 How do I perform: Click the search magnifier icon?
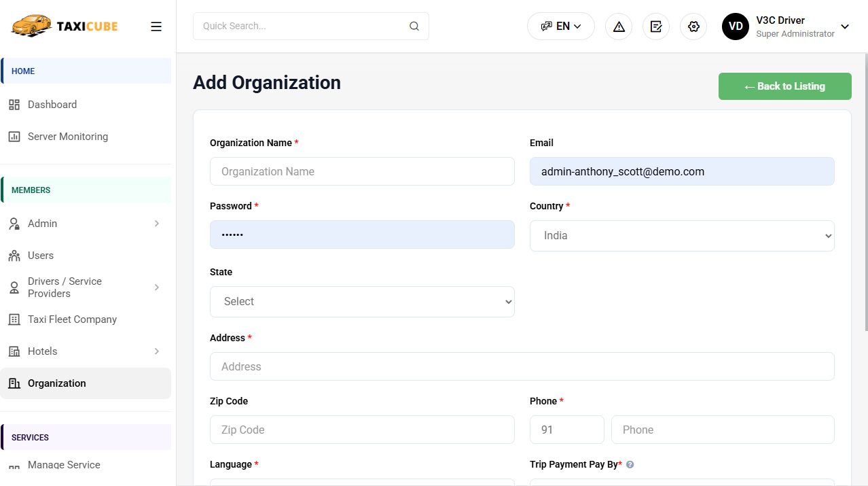(414, 26)
